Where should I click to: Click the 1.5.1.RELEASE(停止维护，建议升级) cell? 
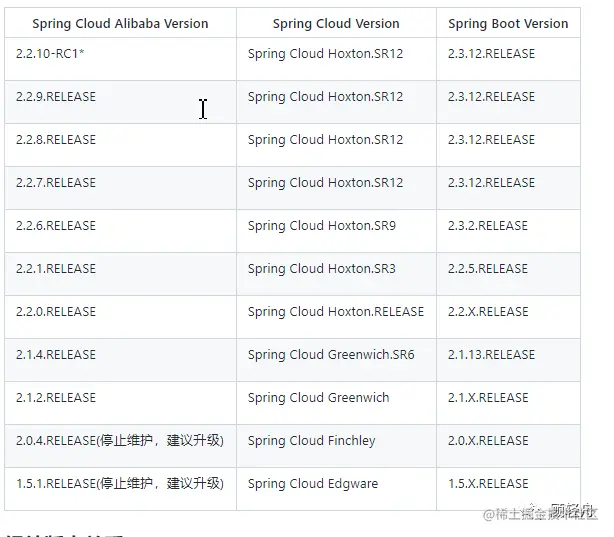[x=120, y=489]
